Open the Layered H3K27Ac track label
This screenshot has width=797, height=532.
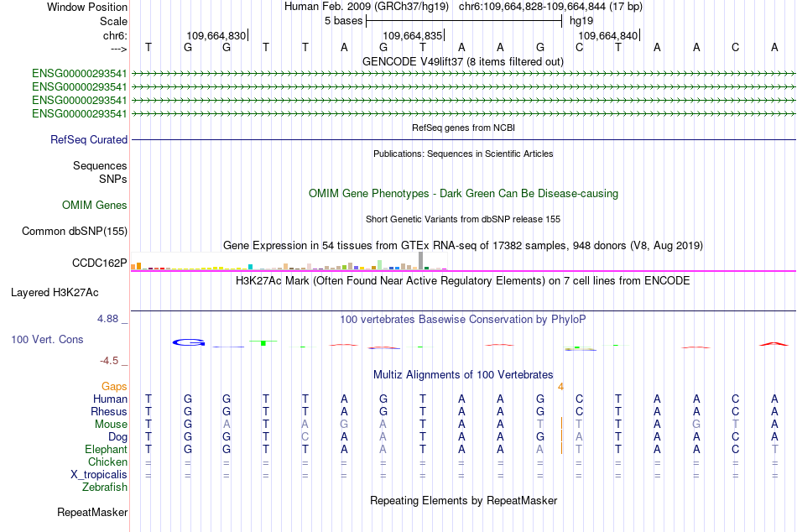[x=55, y=293]
